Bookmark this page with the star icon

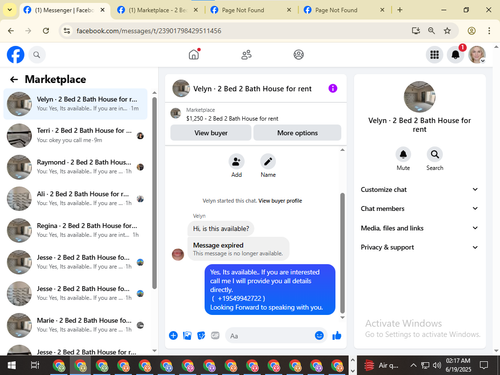(447, 31)
